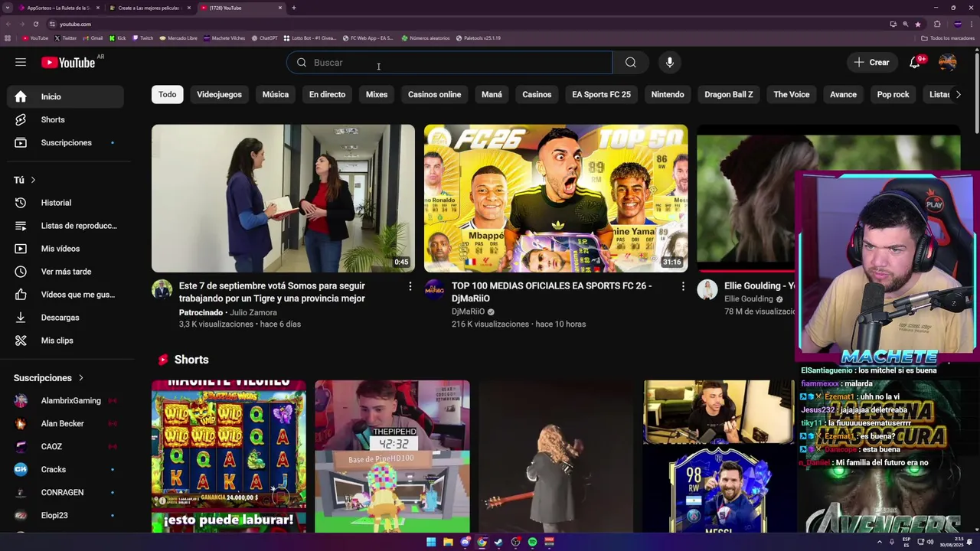Open the FC26 Top 50 video thumbnail
Screen dimensions: 980x551
coord(556,198)
